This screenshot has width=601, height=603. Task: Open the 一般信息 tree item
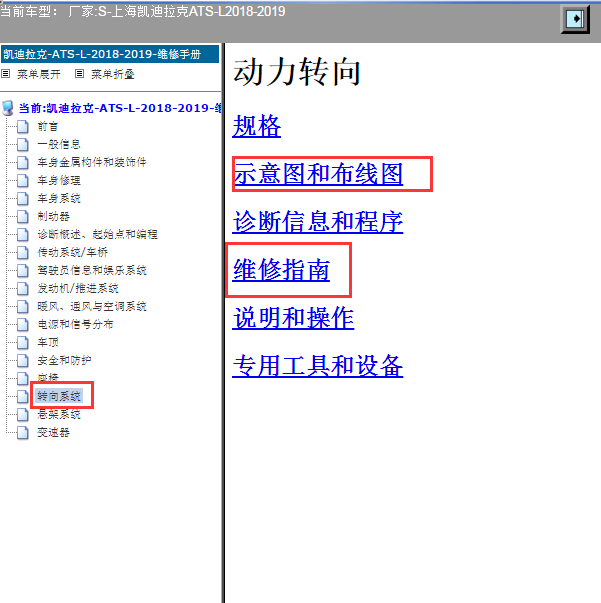59,144
